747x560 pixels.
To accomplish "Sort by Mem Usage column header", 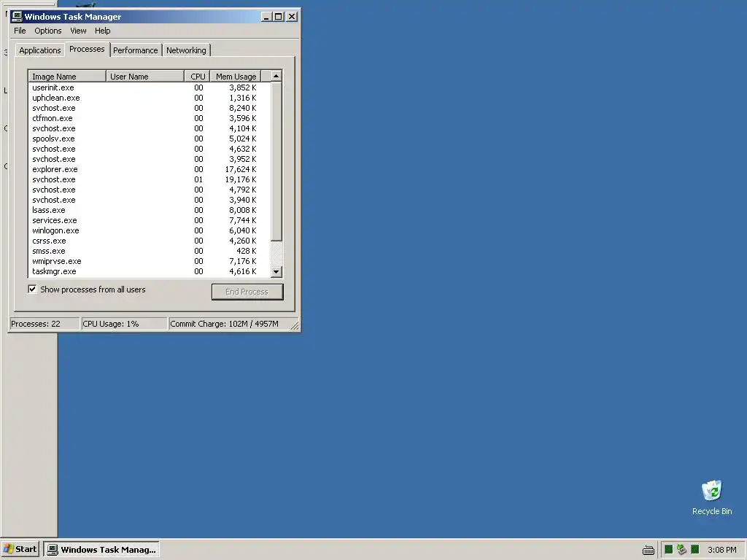I will pyautogui.click(x=236, y=77).
